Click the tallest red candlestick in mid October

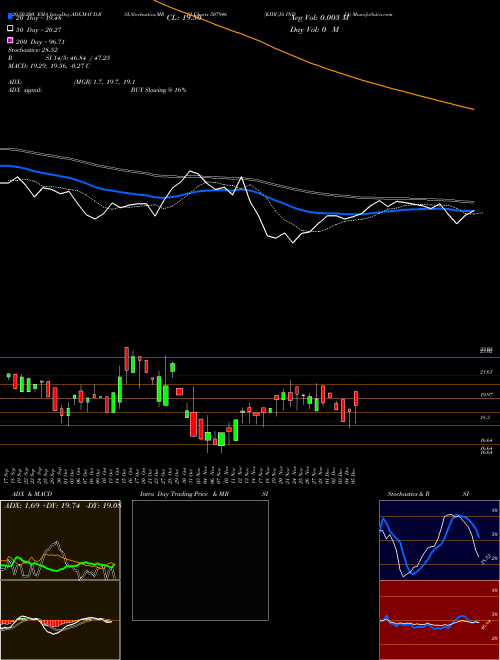pos(126,359)
